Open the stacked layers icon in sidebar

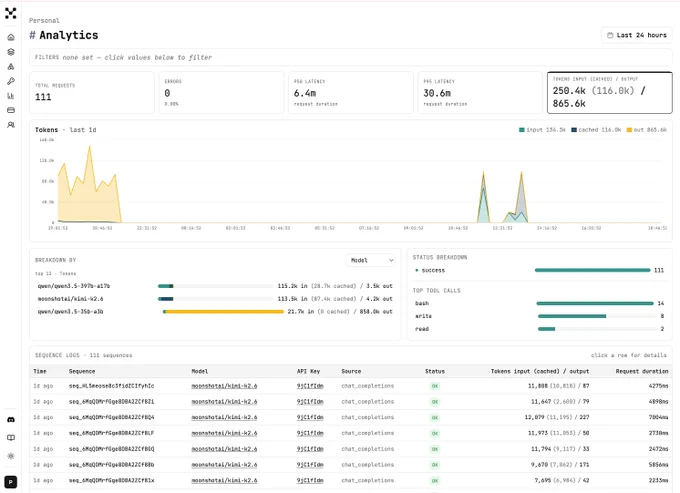coord(11,52)
